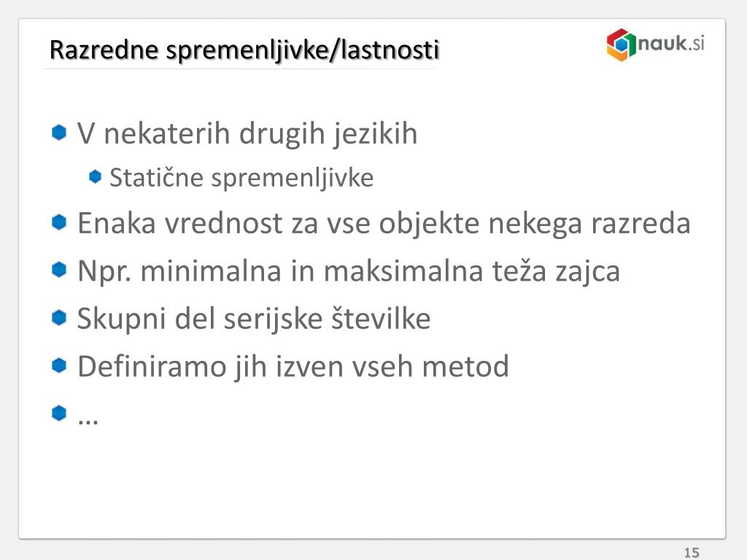Select the line Definiramo jih izven vseh metod
Viewport: 747px width, 560px height.
pyautogui.click(x=293, y=367)
